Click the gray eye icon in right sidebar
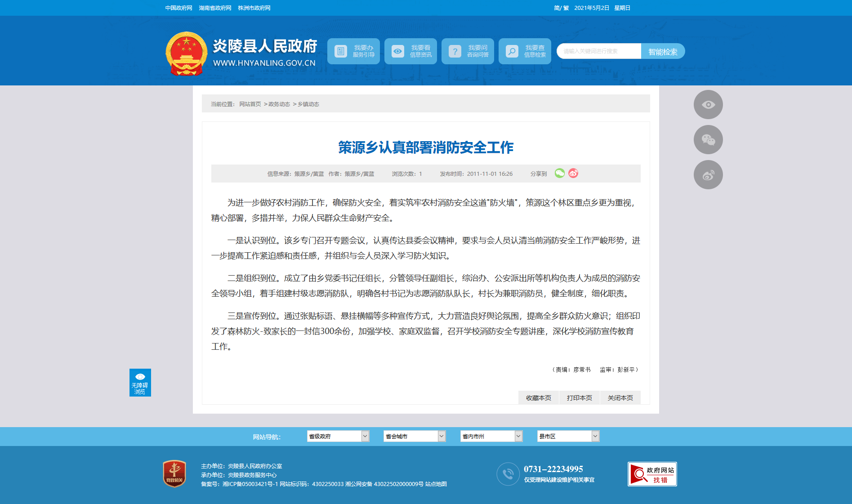 click(708, 105)
